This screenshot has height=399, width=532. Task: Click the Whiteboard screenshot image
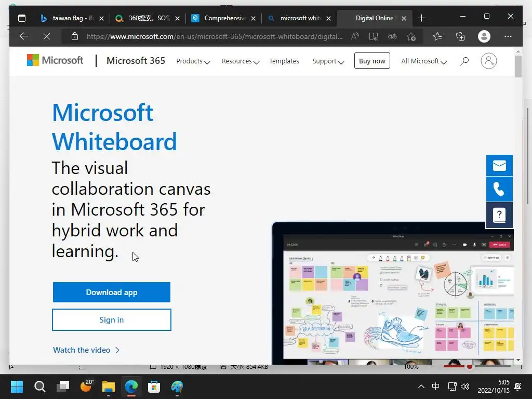(393, 293)
